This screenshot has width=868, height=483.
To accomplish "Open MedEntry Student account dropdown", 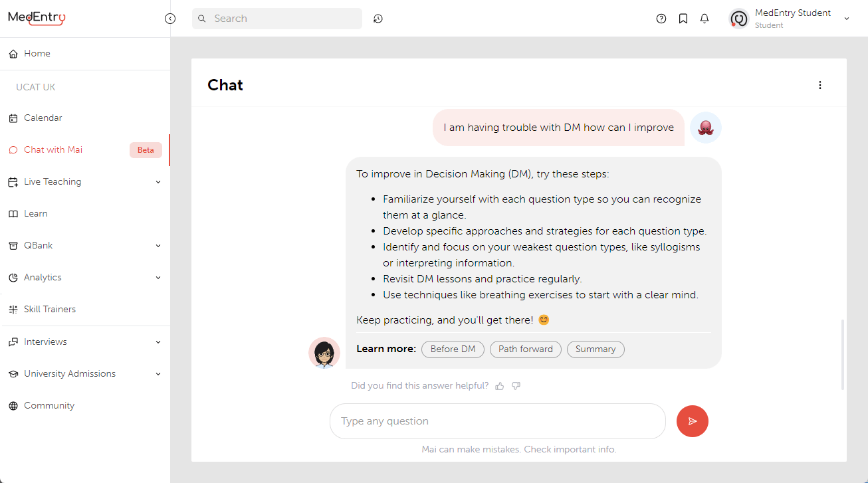I will tap(846, 19).
